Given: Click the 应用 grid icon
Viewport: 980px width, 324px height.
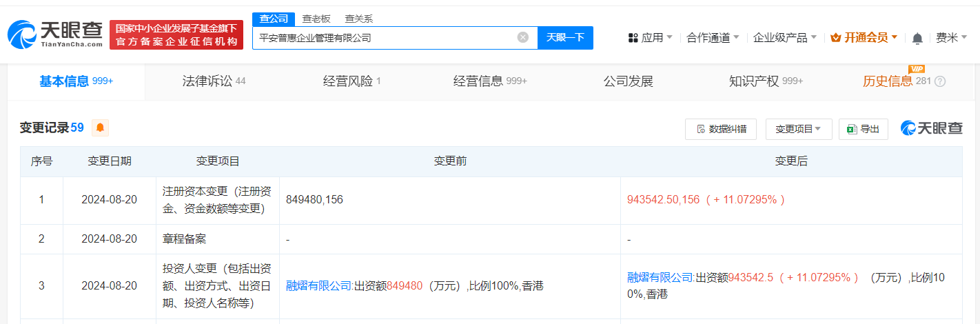Looking at the screenshot, I should coord(633,38).
